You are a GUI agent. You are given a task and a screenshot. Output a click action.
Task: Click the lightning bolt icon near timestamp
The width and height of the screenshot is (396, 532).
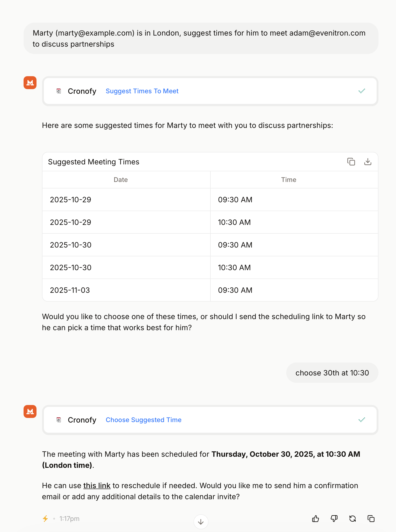(45, 519)
